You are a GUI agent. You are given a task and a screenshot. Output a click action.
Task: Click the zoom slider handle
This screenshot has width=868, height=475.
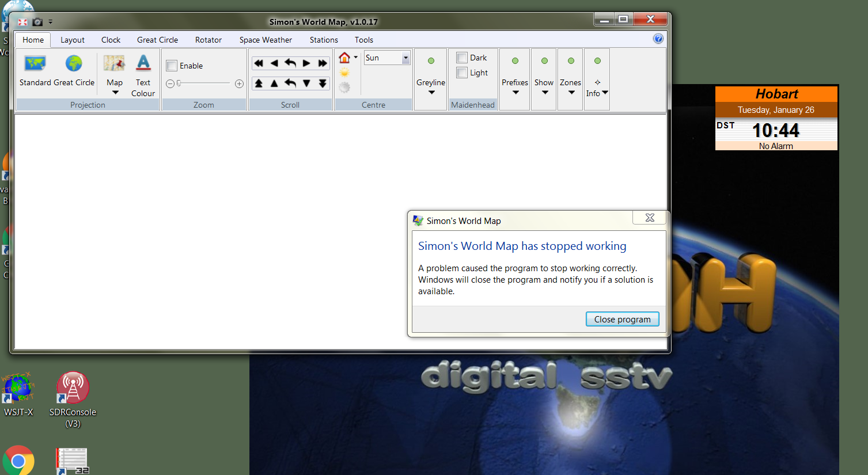(x=179, y=83)
